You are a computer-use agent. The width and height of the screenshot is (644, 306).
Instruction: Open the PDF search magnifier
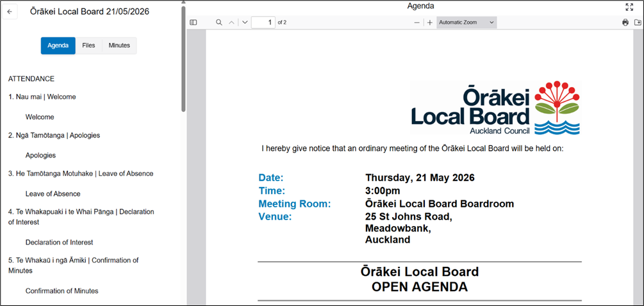[219, 22]
